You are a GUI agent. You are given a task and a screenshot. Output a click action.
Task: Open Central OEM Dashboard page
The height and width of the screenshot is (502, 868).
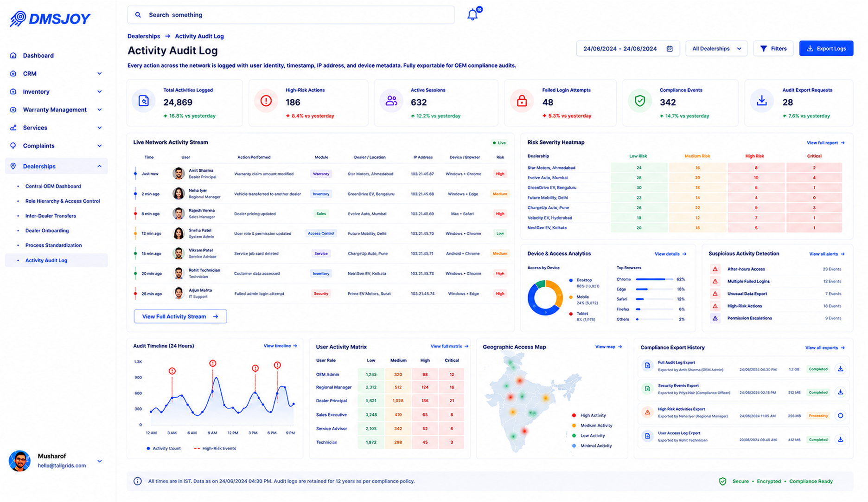(53, 186)
